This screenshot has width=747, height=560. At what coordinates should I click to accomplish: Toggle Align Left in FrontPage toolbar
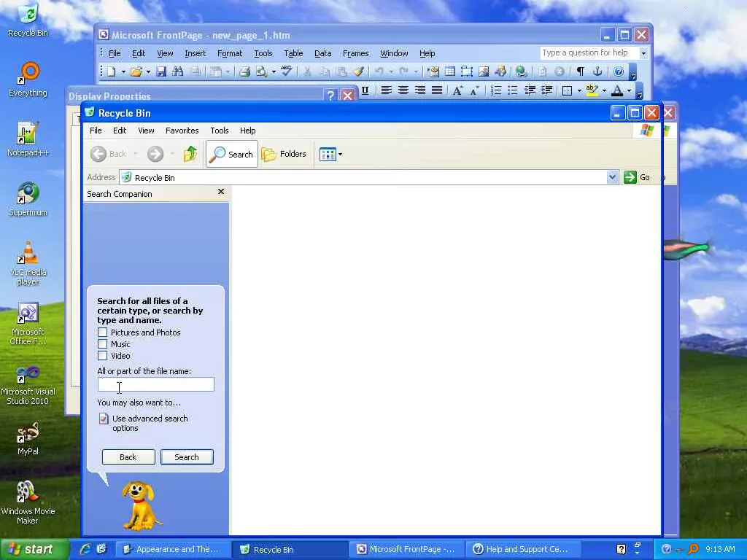(387, 90)
